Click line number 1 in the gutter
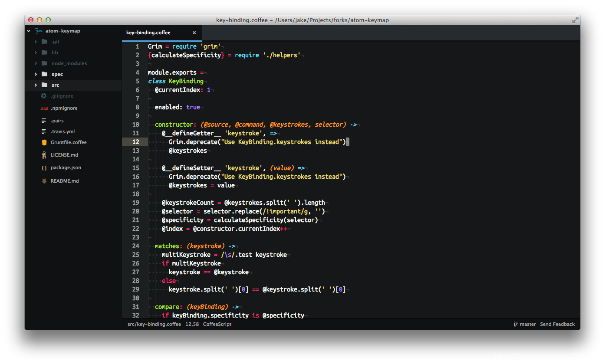This screenshot has height=364, width=605. coord(138,46)
